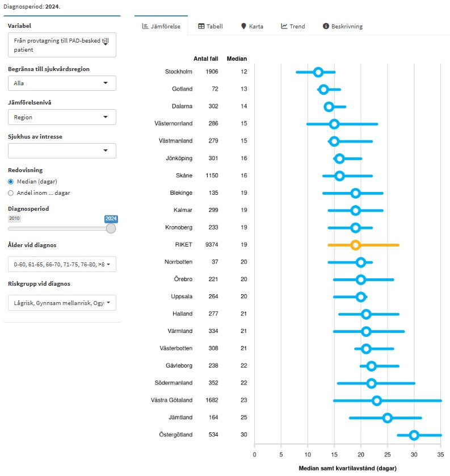Click the Trend line chart icon
Image resolution: width=450 pixels, height=476 pixels.
[284, 26]
